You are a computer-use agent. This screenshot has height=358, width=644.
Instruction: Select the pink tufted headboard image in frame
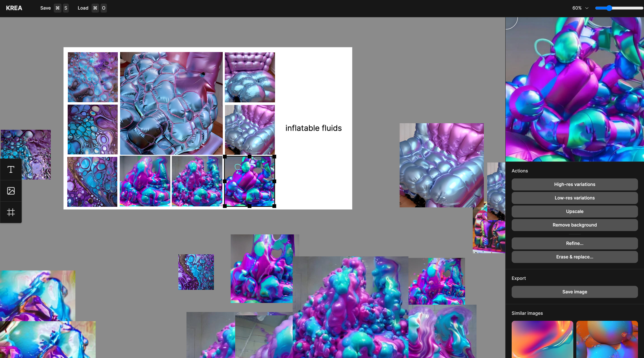pyautogui.click(x=250, y=77)
